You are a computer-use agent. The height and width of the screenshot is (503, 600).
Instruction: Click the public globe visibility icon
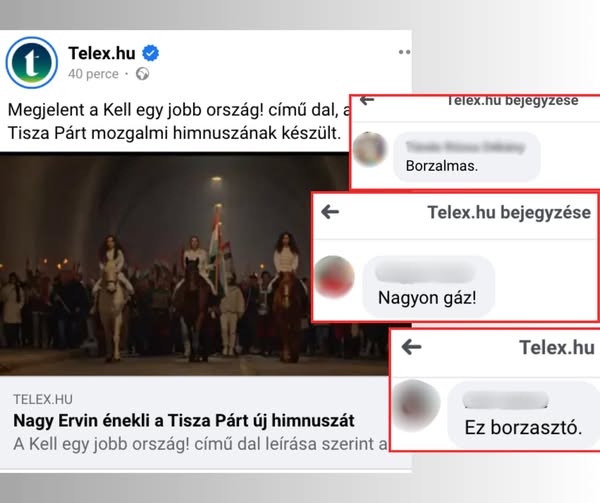point(142,74)
